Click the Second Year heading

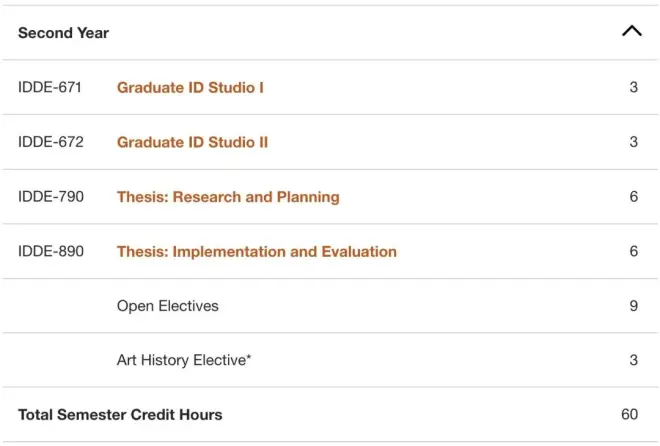64,33
